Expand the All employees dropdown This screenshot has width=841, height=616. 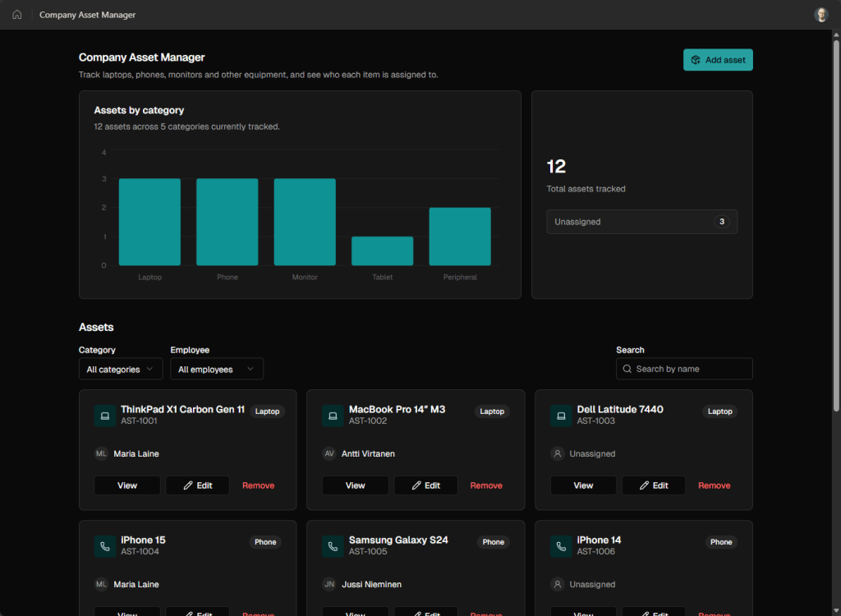click(217, 369)
